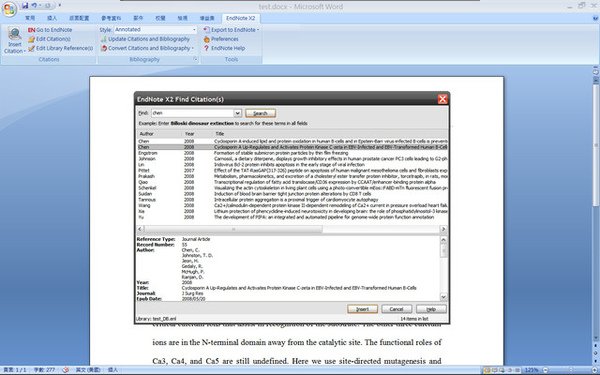Select the Engstrom 2008 reference row
Screen dimensions: 600x375
pyautogui.click(x=293, y=153)
